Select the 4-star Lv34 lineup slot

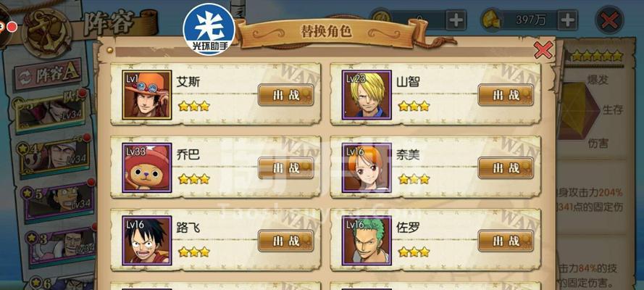[54, 156]
